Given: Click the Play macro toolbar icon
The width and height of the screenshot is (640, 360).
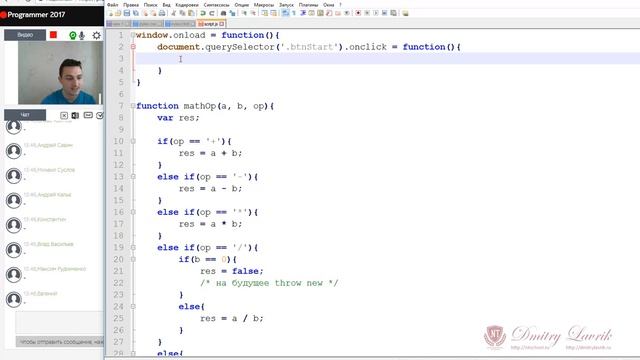Looking at the screenshot, I should 376,13.
